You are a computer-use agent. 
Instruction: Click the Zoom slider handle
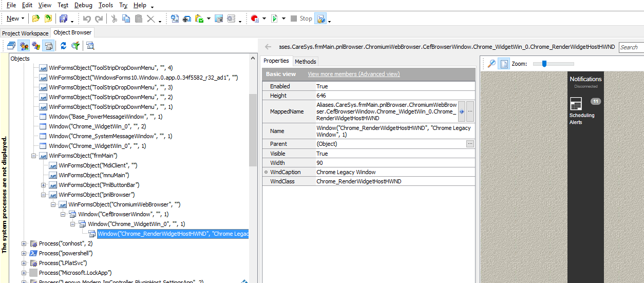point(544,64)
